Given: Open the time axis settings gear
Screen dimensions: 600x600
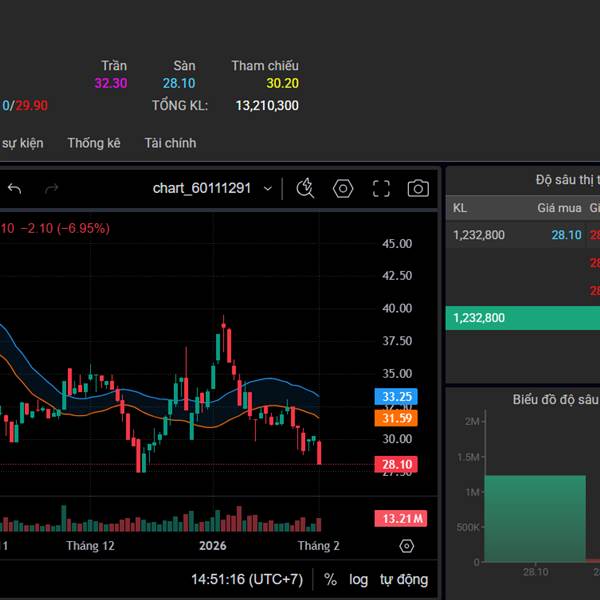Looking at the screenshot, I should point(406,546).
